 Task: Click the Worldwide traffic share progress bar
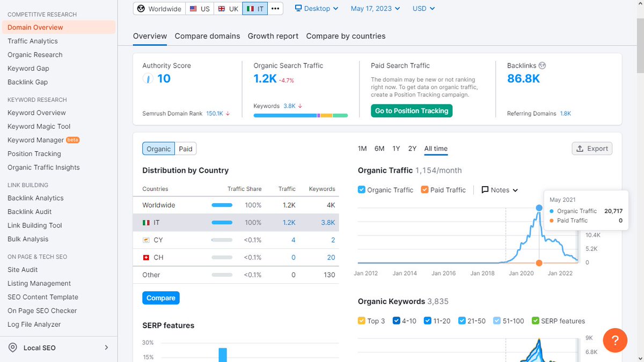pyautogui.click(x=222, y=205)
